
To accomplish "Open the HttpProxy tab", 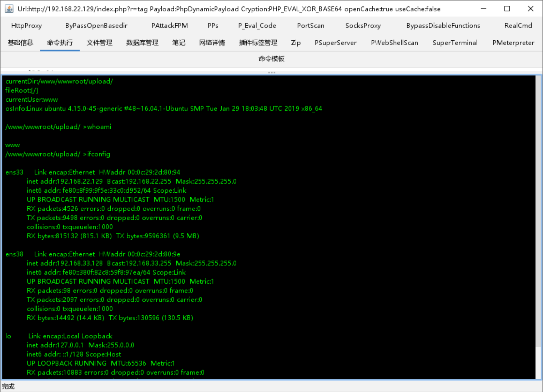I will [x=26, y=26].
